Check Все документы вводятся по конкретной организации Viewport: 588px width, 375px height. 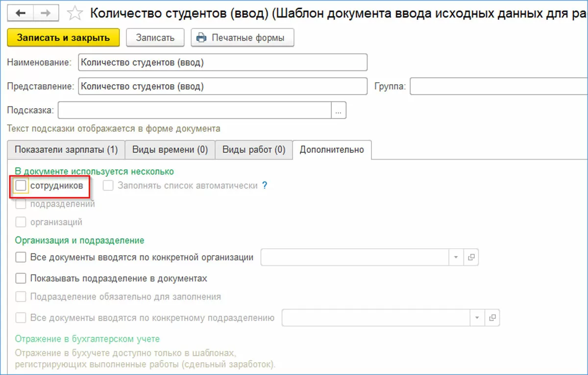click(21, 257)
